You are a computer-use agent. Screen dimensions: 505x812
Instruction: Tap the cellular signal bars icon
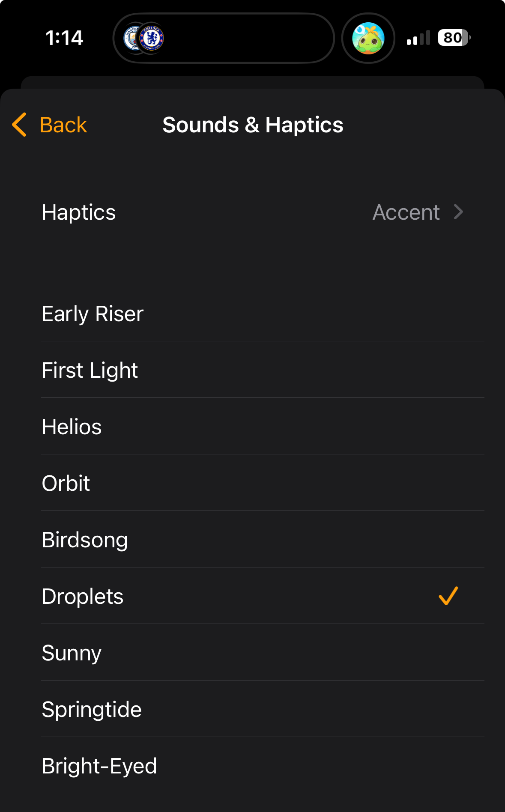click(x=418, y=38)
